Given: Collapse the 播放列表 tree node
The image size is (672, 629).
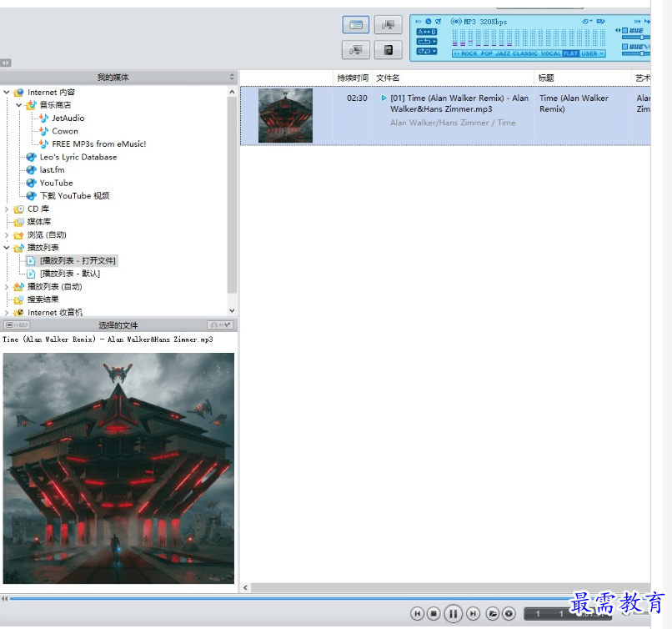Looking at the screenshot, I should point(7,248).
